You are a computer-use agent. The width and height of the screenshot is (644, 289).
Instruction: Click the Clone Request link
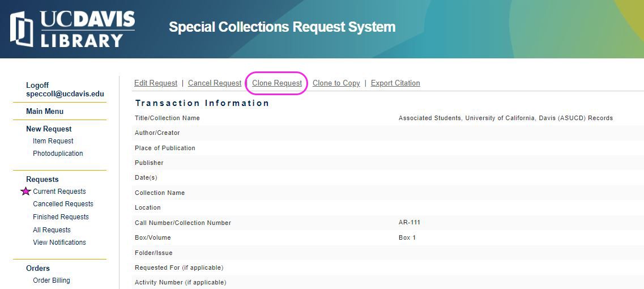click(x=277, y=83)
